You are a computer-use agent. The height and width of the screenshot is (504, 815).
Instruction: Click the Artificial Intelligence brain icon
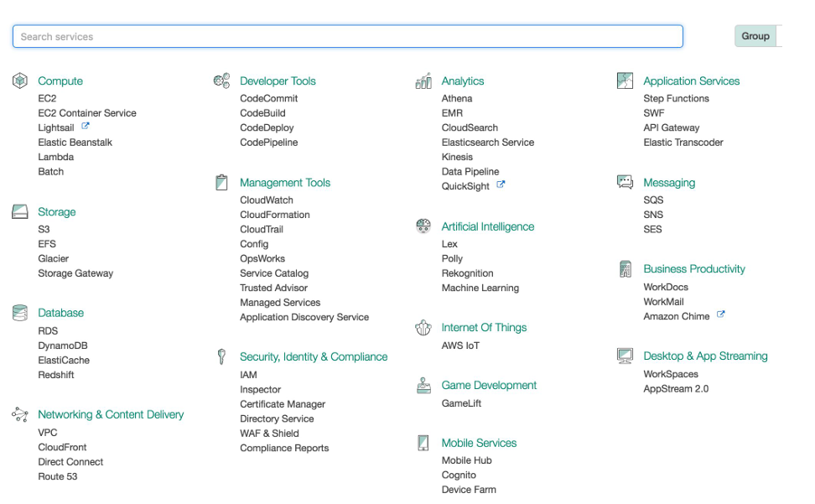click(x=423, y=226)
